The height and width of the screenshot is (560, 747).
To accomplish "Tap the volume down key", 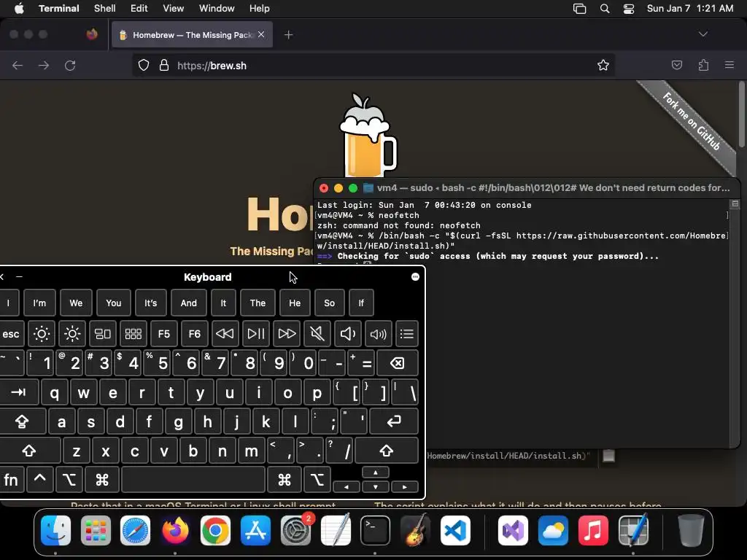I will point(348,334).
